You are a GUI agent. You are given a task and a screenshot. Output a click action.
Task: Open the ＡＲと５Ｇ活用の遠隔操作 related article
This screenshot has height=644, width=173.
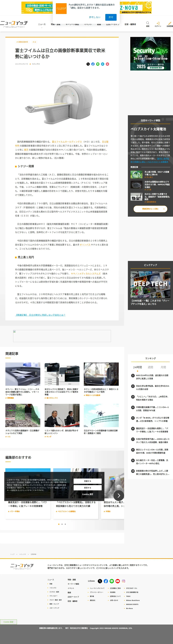click(23, 432)
